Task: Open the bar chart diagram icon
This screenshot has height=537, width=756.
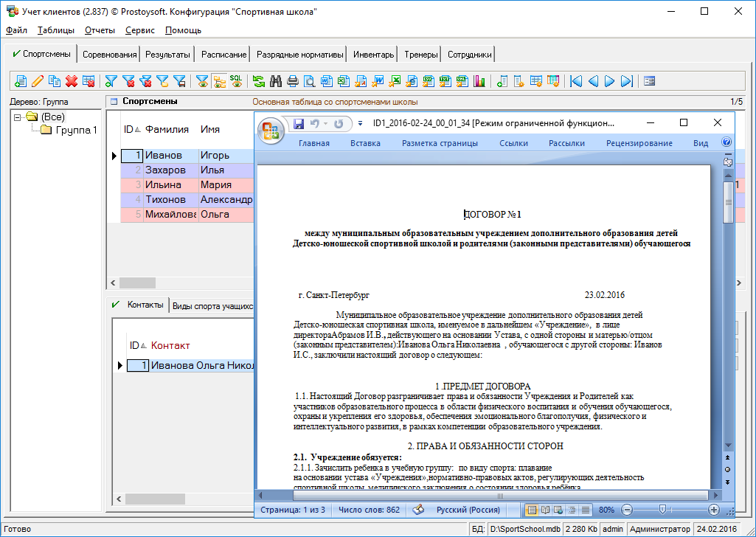Action: click(x=479, y=81)
